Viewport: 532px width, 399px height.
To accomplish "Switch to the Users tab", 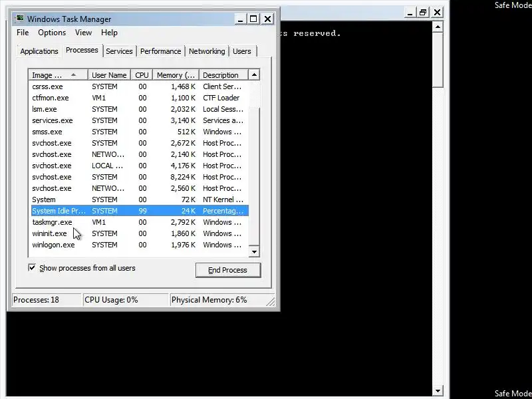I will (242, 51).
